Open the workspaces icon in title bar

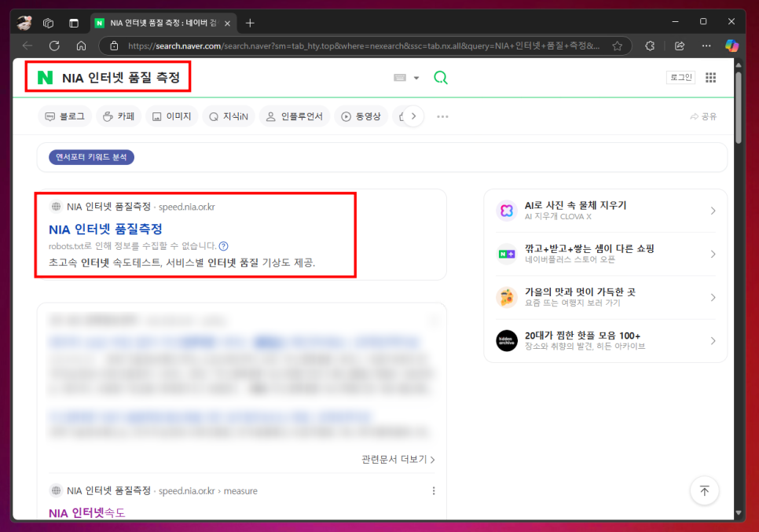point(49,23)
